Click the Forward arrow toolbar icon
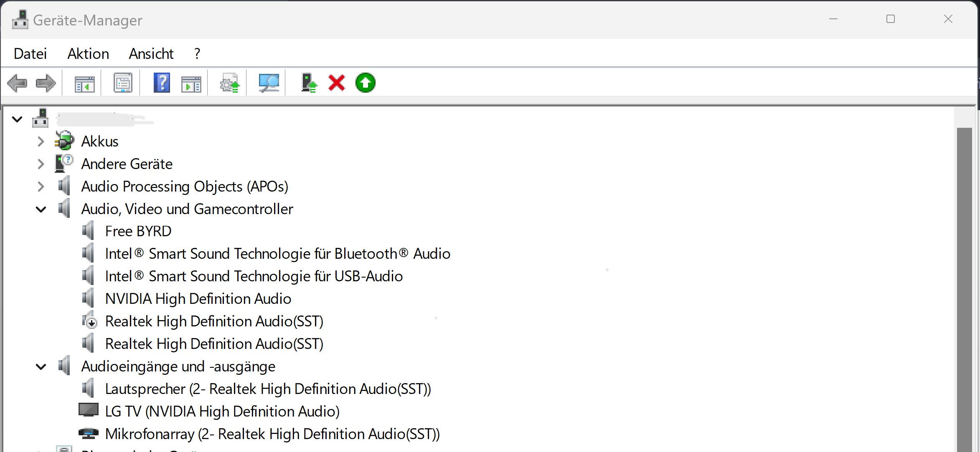Image resolution: width=980 pixels, height=452 pixels. point(46,83)
